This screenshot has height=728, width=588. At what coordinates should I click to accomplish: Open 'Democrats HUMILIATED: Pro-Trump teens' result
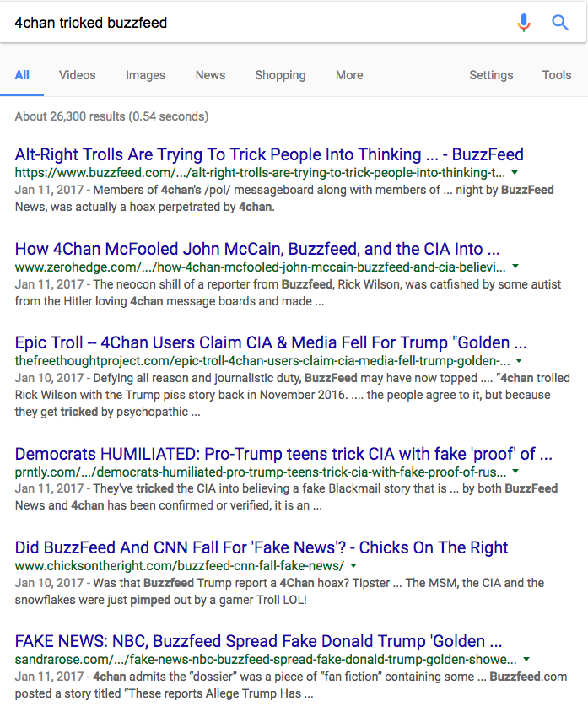coord(283,454)
